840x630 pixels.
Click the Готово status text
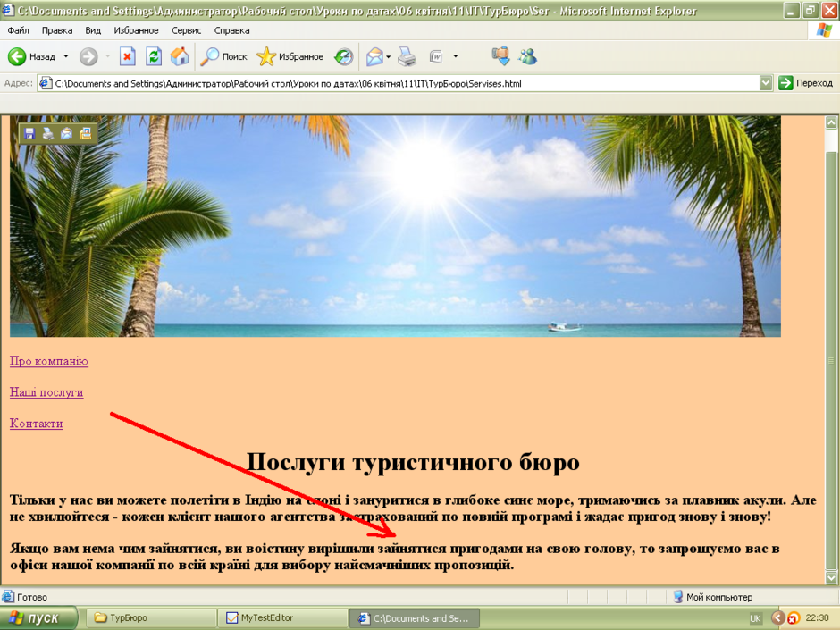(32, 597)
